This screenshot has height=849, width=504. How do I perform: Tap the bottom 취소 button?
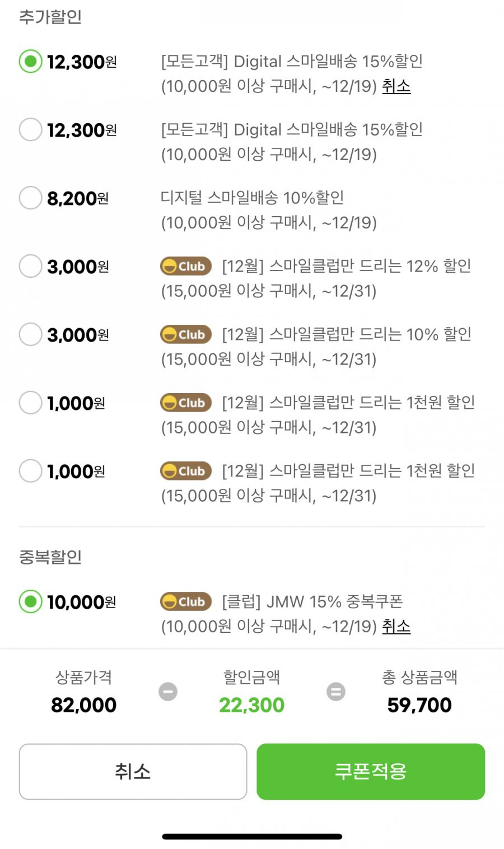[x=133, y=771]
